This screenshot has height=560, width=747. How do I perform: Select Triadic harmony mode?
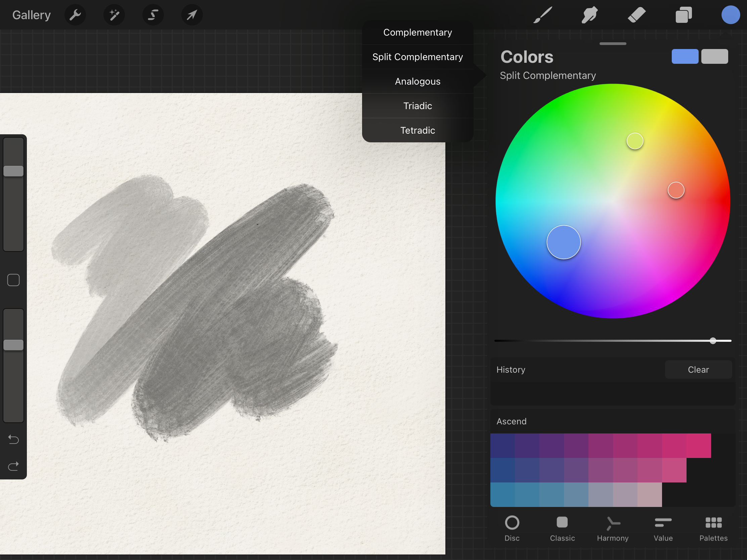point(418,106)
